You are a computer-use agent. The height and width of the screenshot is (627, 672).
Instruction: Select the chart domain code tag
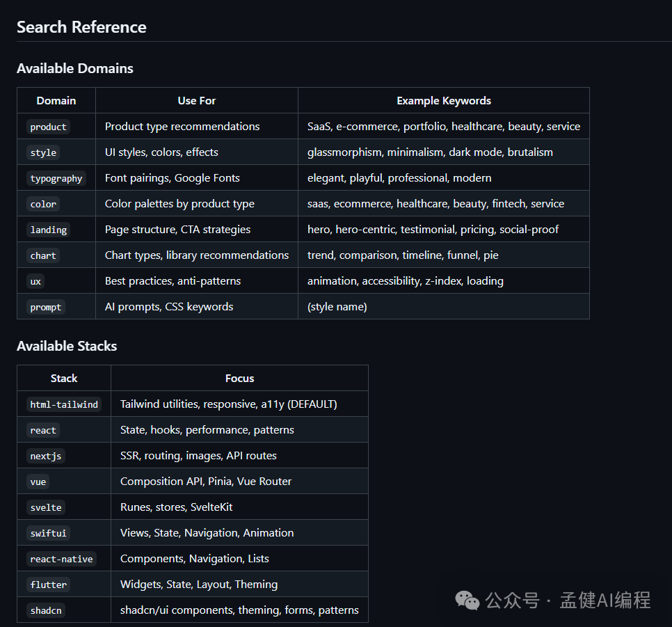coord(43,255)
